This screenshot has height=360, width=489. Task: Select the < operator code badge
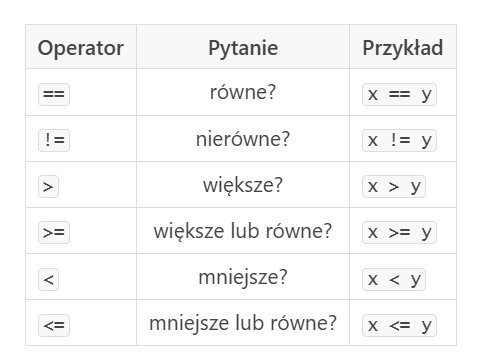48,279
